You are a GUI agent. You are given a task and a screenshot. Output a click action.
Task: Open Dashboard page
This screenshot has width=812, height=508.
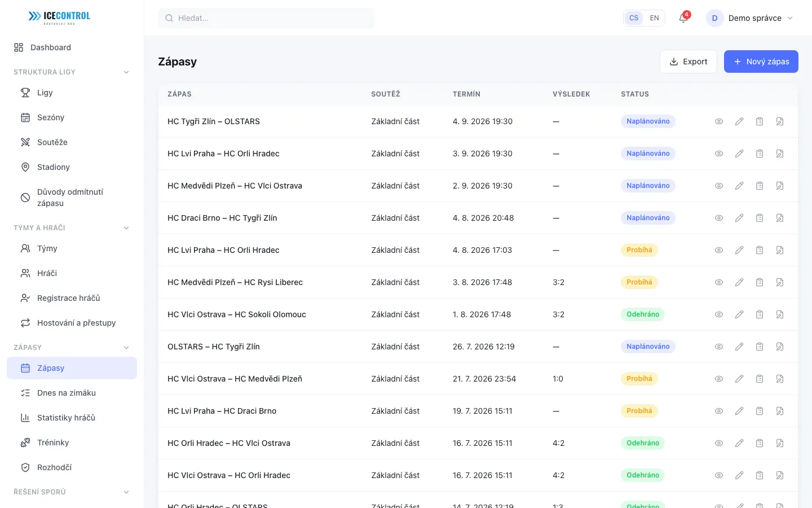click(72, 47)
